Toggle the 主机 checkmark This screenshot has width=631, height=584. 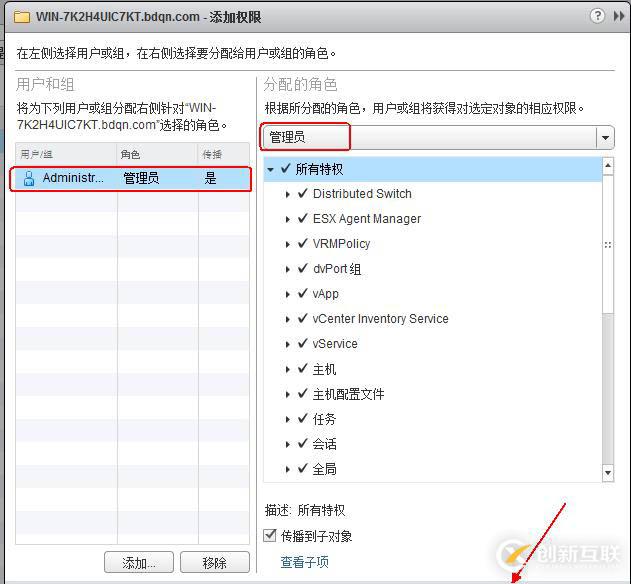point(303,368)
